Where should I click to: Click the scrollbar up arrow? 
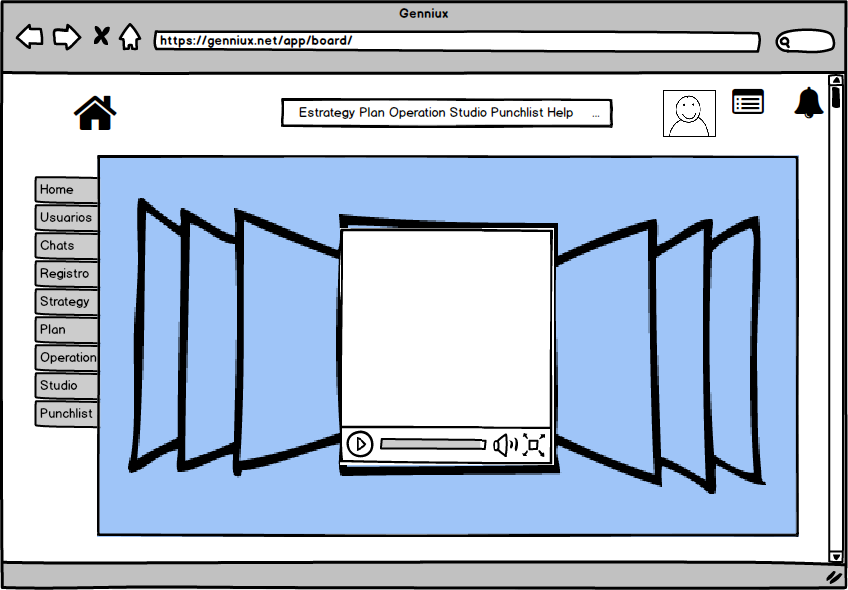(836, 80)
